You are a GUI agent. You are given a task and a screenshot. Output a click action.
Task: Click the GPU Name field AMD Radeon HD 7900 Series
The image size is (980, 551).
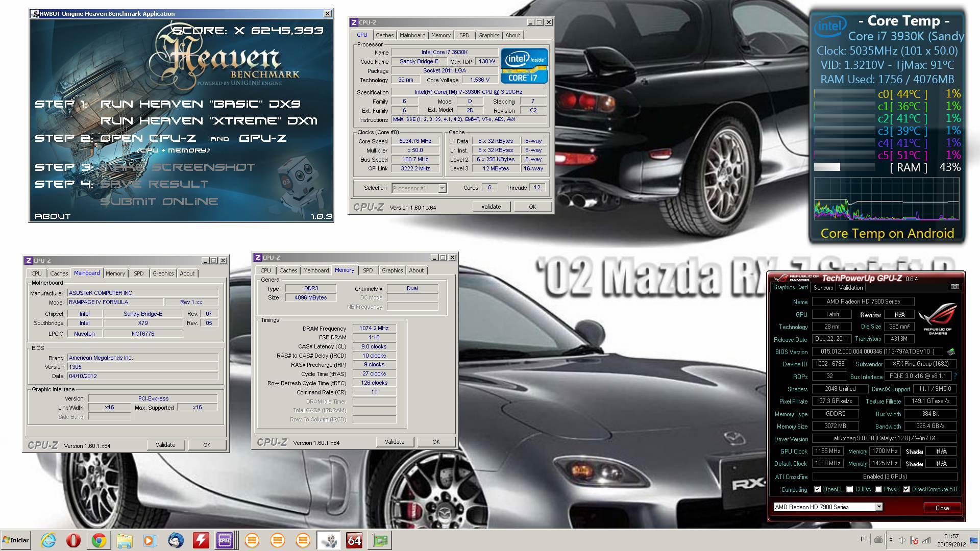[863, 302]
